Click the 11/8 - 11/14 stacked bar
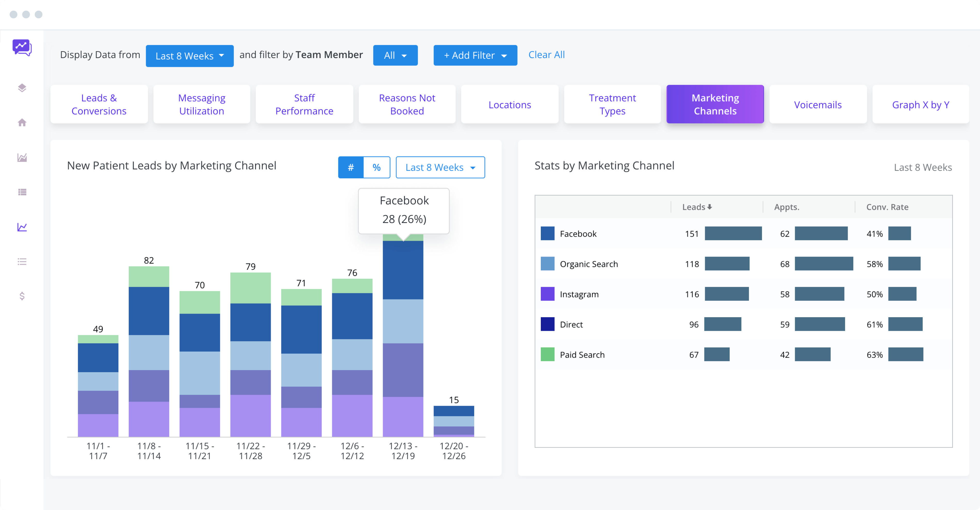980x510 pixels. [x=149, y=350]
